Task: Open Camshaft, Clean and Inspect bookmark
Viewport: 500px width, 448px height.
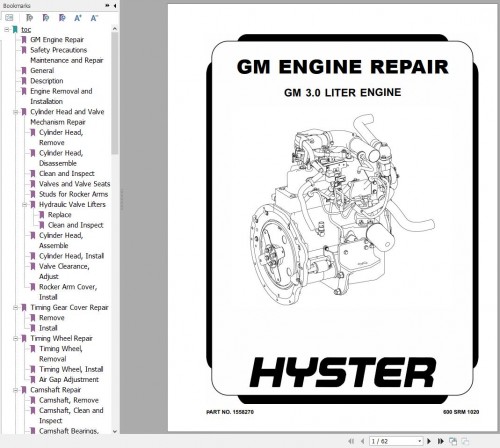Action: pyautogui.click(x=71, y=416)
